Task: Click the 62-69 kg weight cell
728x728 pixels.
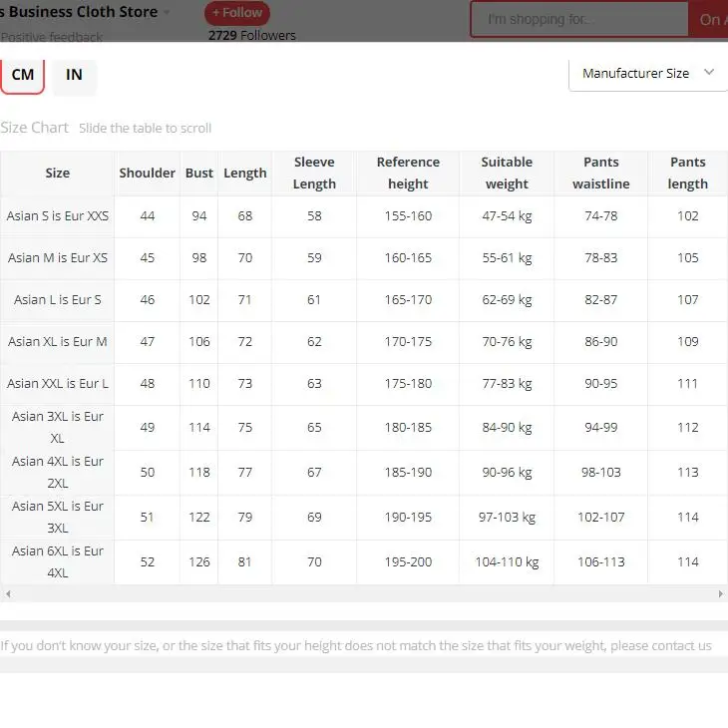Action: pos(507,300)
